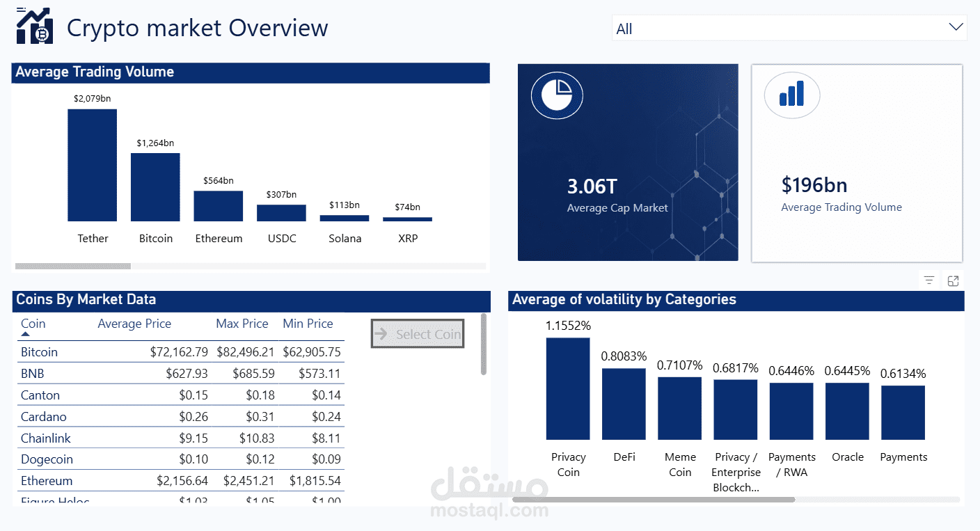The image size is (980, 531).
Task: Select the Chainlink table row
Action: [x=181, y=438]
